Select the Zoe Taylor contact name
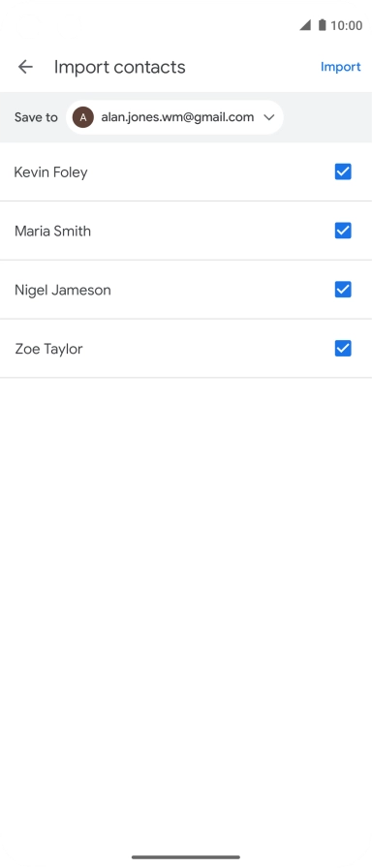 tap(48, 349)
